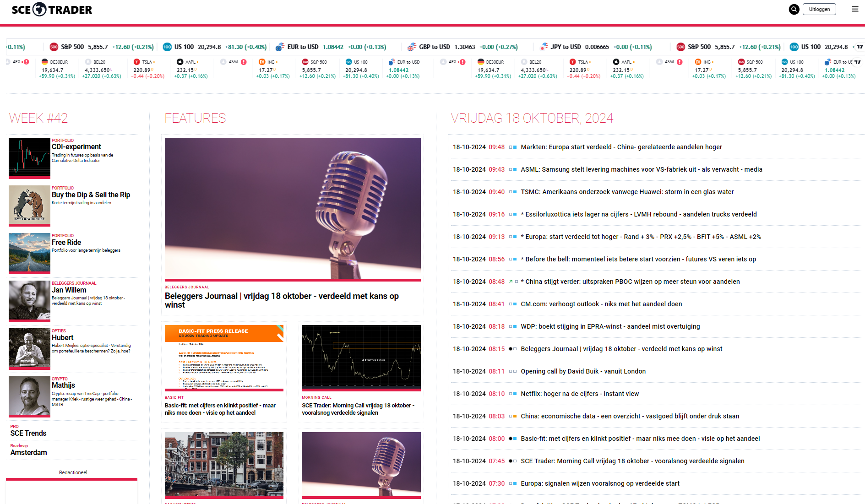Open TSMC Amerikaans onderzoek Huawei news item
This screenshot has height=504, width=865.
627,192
